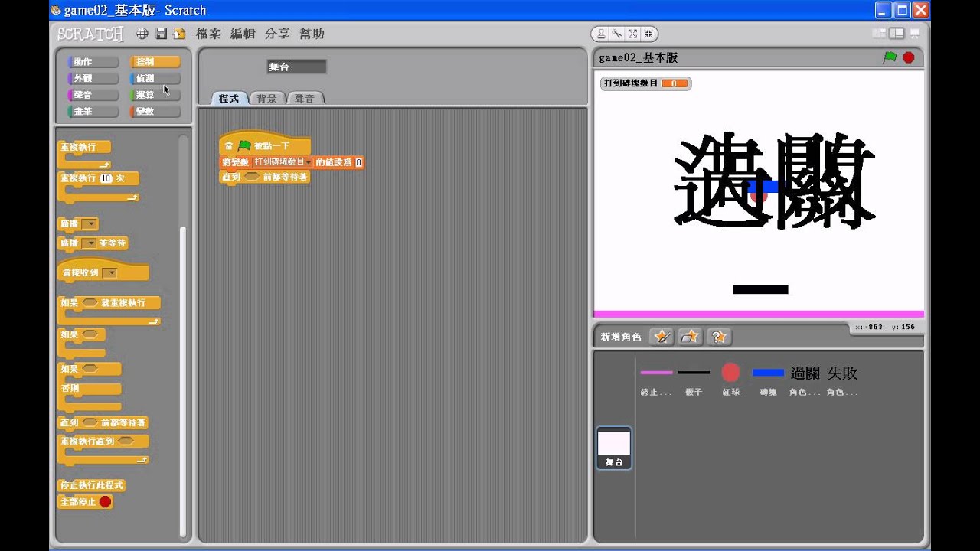Start the project with the green flag
The image size is (980, 551).
pos(890,57)
